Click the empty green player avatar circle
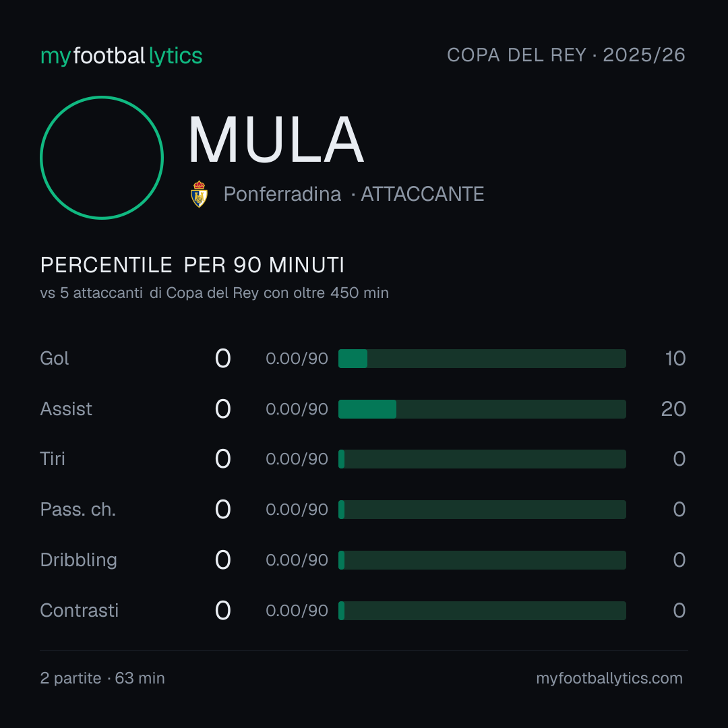Viewport: 728px width, 728px height. click(x=102, y=157)
